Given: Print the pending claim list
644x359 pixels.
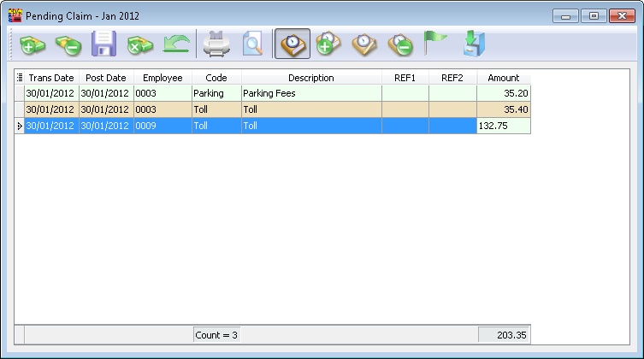Looking at the screenshot, I should pos(216,44).
